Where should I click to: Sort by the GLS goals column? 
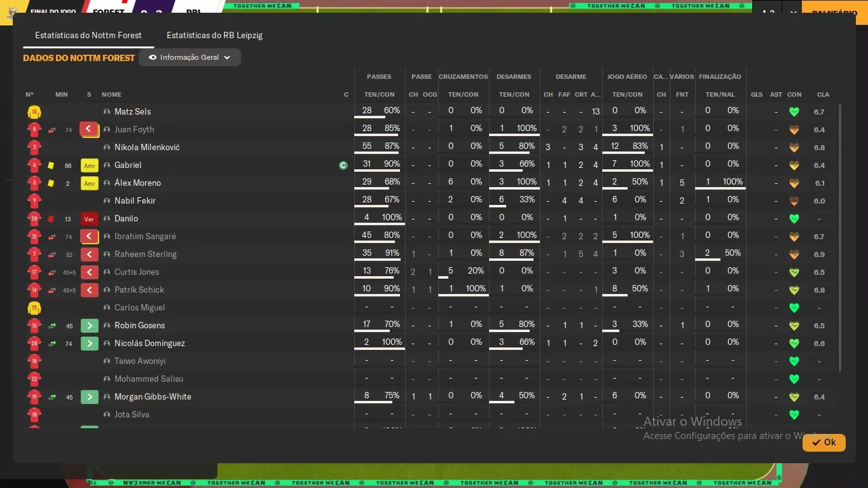click(757, 95)
